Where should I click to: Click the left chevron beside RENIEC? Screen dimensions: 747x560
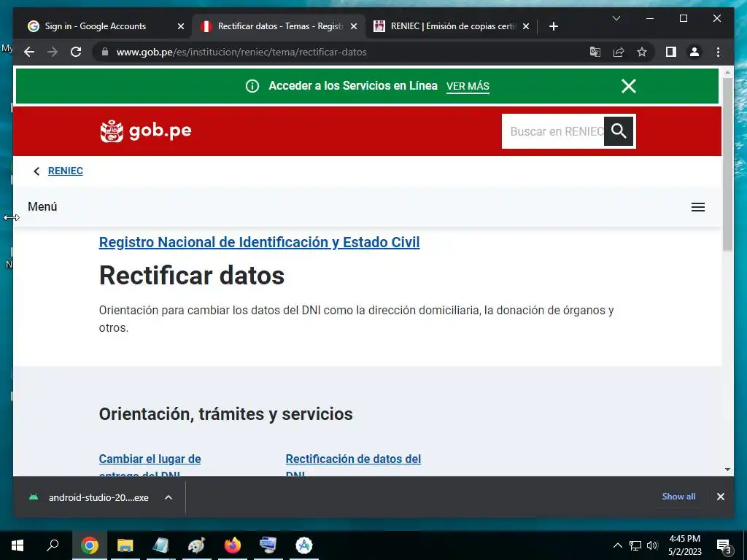[36, 171]
